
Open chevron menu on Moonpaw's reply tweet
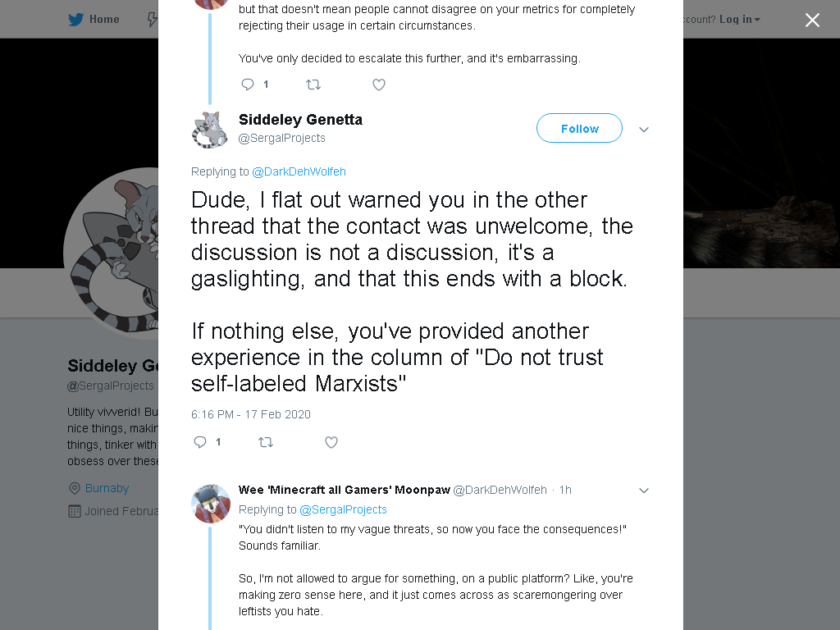[644, 491]
